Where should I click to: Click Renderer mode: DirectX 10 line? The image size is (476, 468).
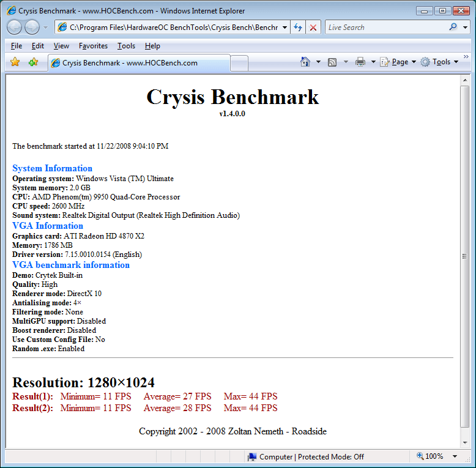pos(57,294)
